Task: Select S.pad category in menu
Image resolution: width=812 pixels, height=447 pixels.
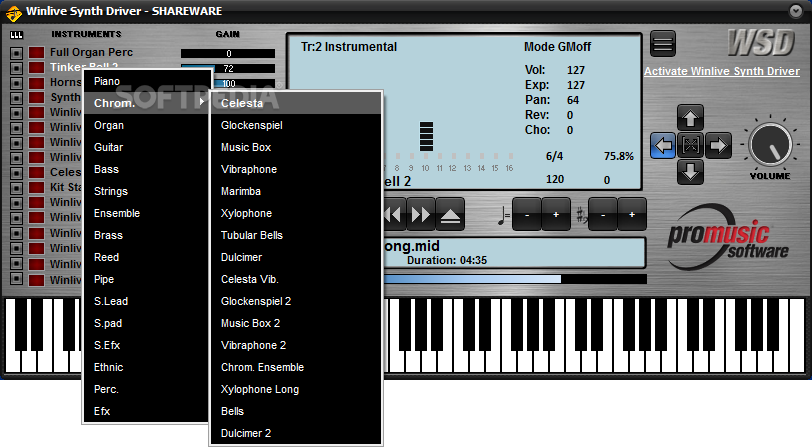Action: (146, 323)
